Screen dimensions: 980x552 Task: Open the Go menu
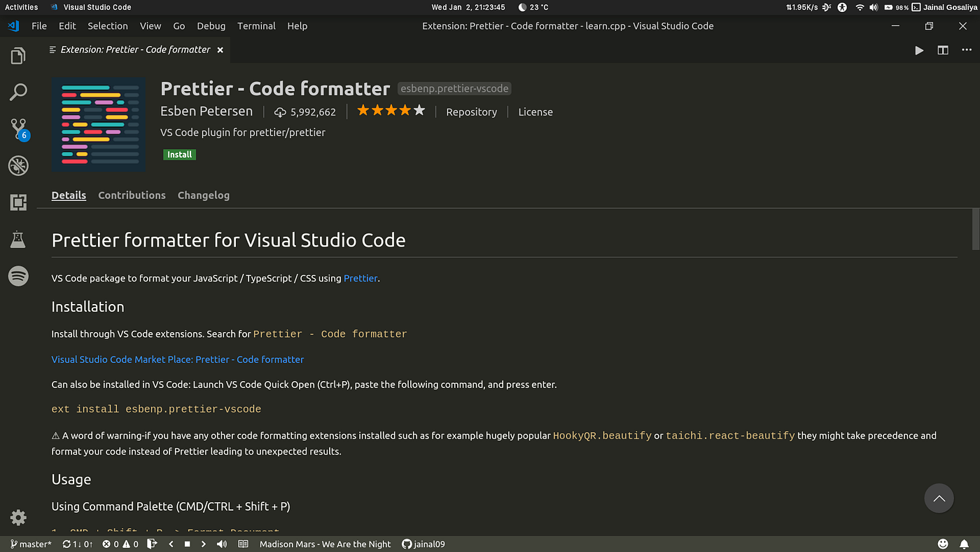coord(179,26)
